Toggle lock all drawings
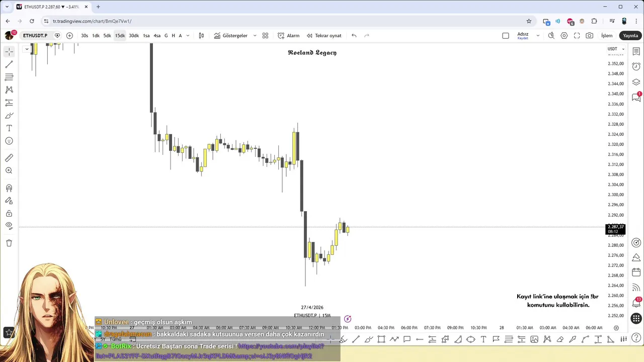Screen dimensions: 644x362 point(9,214)
